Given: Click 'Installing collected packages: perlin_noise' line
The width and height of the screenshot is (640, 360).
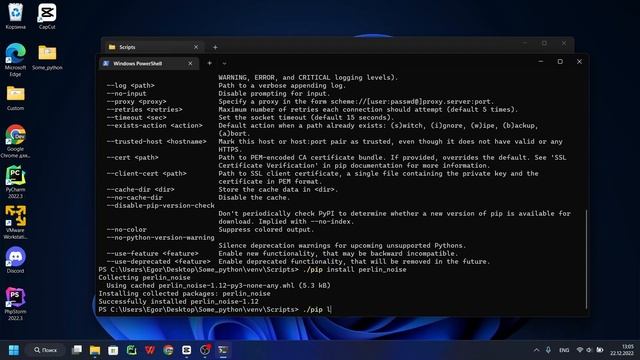Looking at the screenshot, I should pyautogui.click(x=184, y=293).
